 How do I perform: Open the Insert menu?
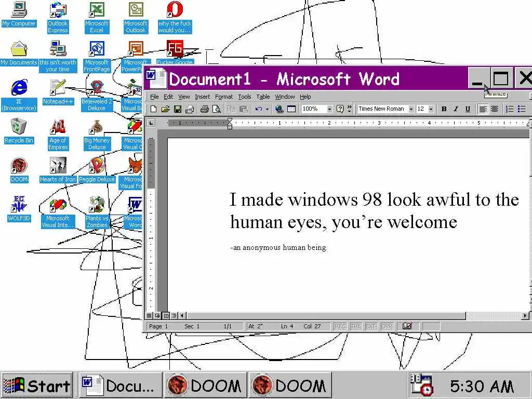click(x=202, y=97)
